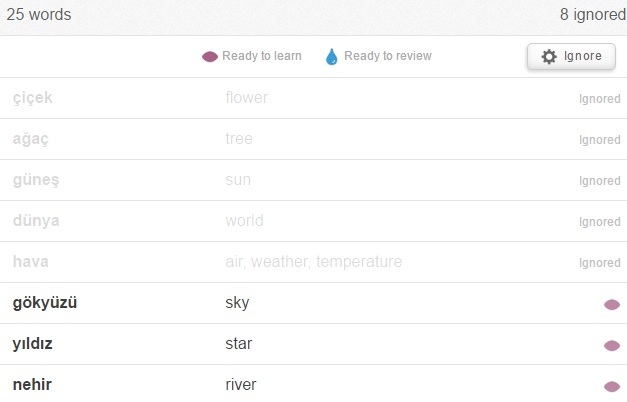Click the seed icon for gökyüzü row
627x402 pixels.
(612, 305)
